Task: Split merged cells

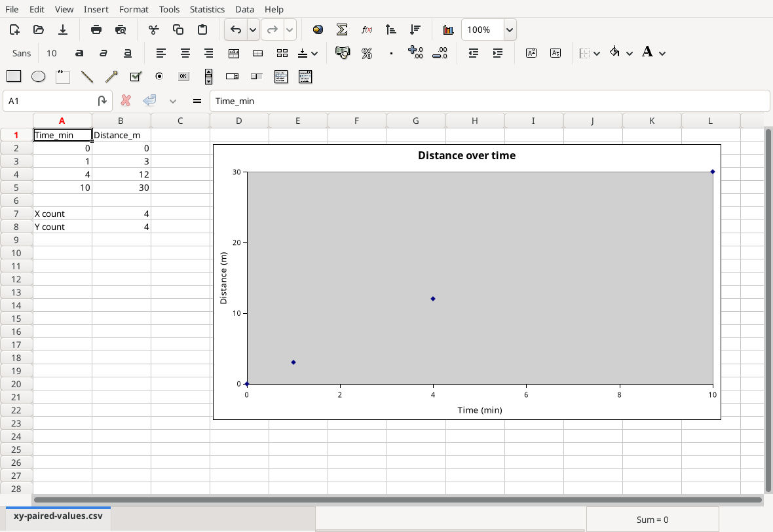Action: [x=282, y=53]
